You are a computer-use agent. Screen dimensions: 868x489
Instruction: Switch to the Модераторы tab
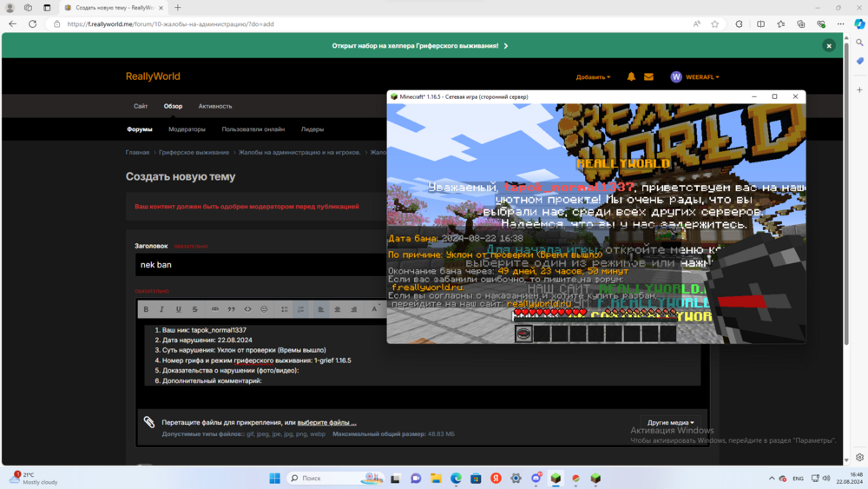(187, 129)
